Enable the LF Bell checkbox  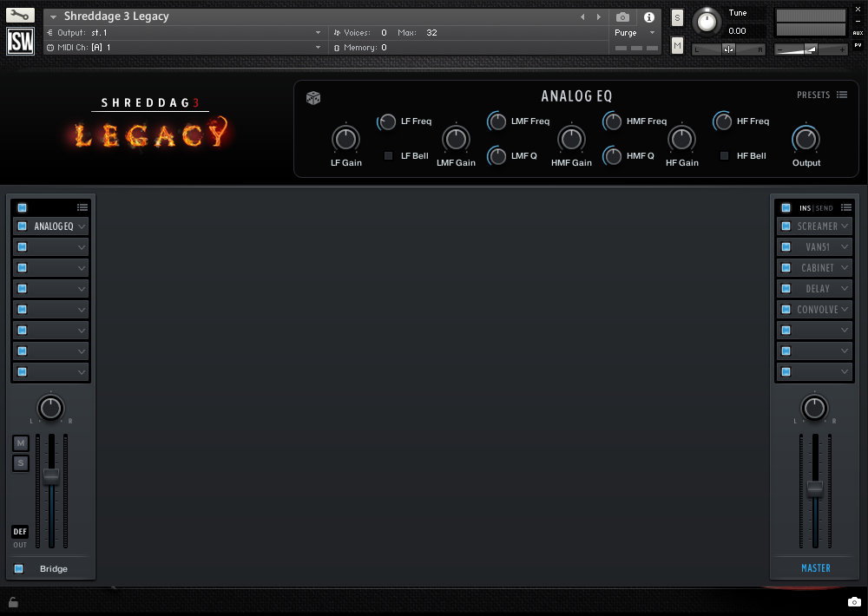point(388,156)
